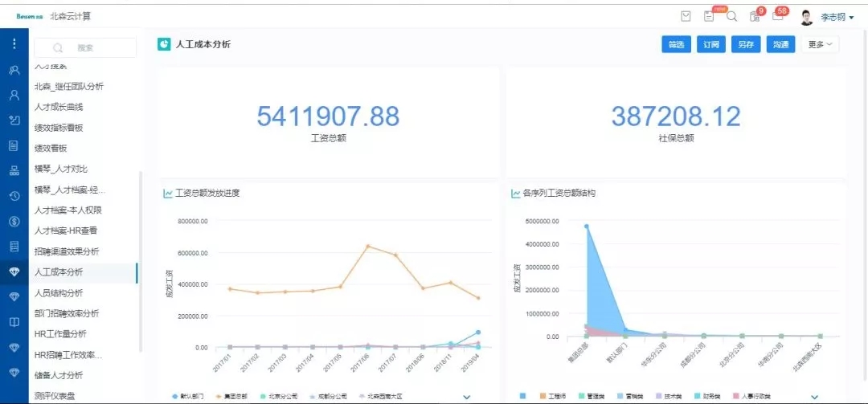Toggle 营销类 legend series

pyautogui.click(x=630, y=397)
